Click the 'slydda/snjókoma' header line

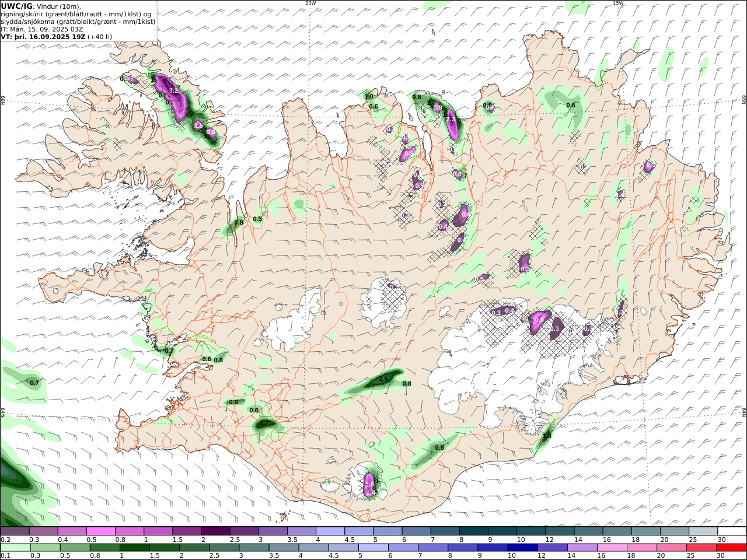pyautogui.click(x=78, y=22)
